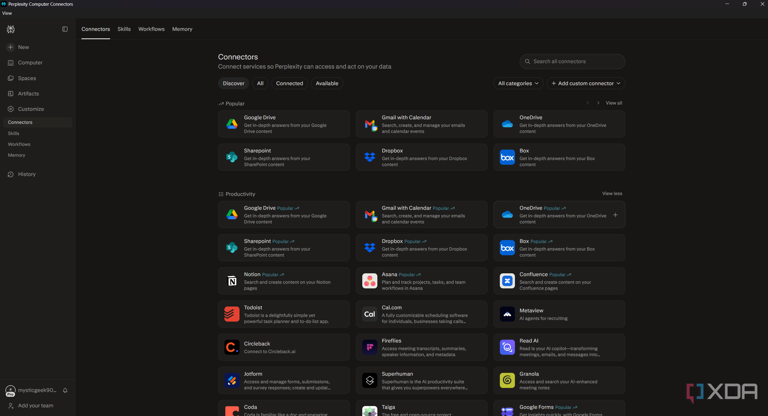Open Gmail with Calendar card in Productivity section
Viewport: 768px width, 416px height.
[x=422, y=215]
